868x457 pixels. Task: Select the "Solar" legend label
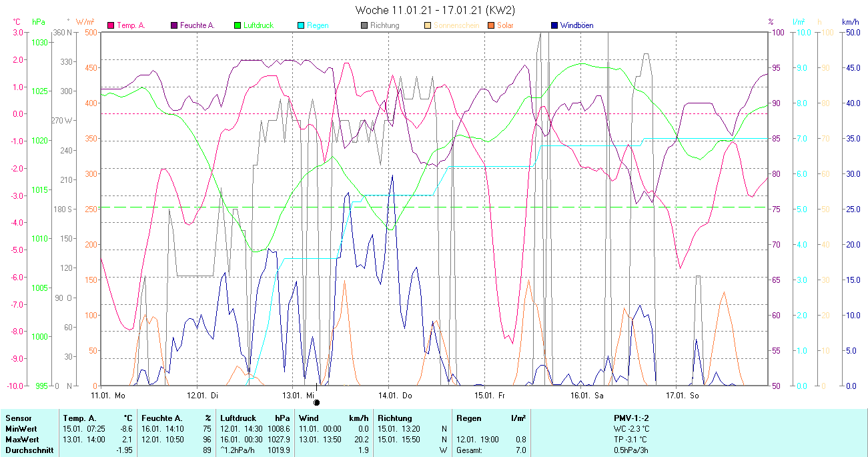[506, 25]
